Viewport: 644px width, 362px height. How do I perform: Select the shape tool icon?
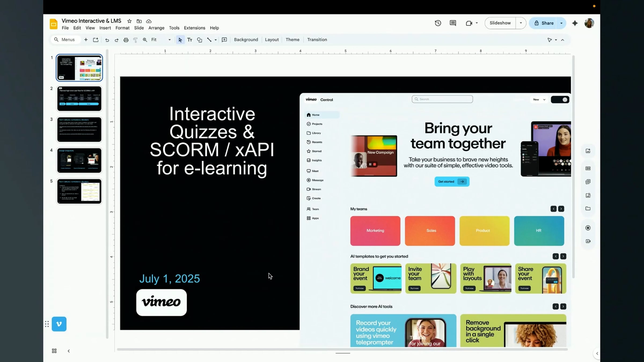click(x=199, y=40)
